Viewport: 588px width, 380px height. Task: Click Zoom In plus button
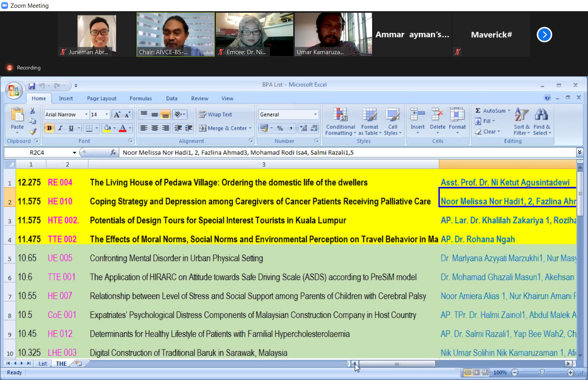pyautogui.click(x=570, y=372)
